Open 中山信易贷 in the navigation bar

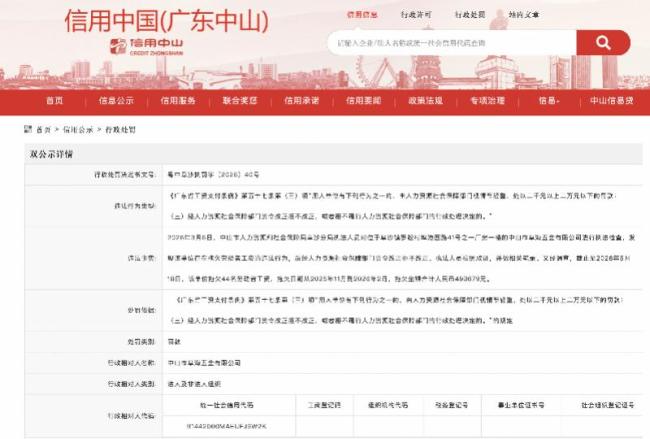point(611,101)
